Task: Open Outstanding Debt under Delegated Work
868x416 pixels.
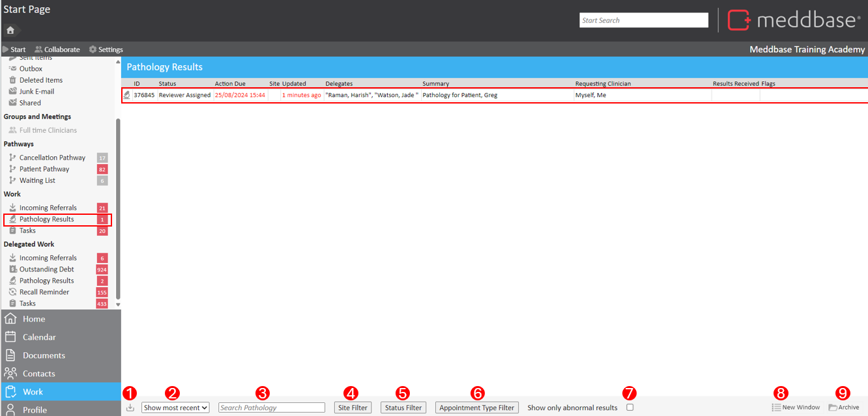Action: (46, 270)
